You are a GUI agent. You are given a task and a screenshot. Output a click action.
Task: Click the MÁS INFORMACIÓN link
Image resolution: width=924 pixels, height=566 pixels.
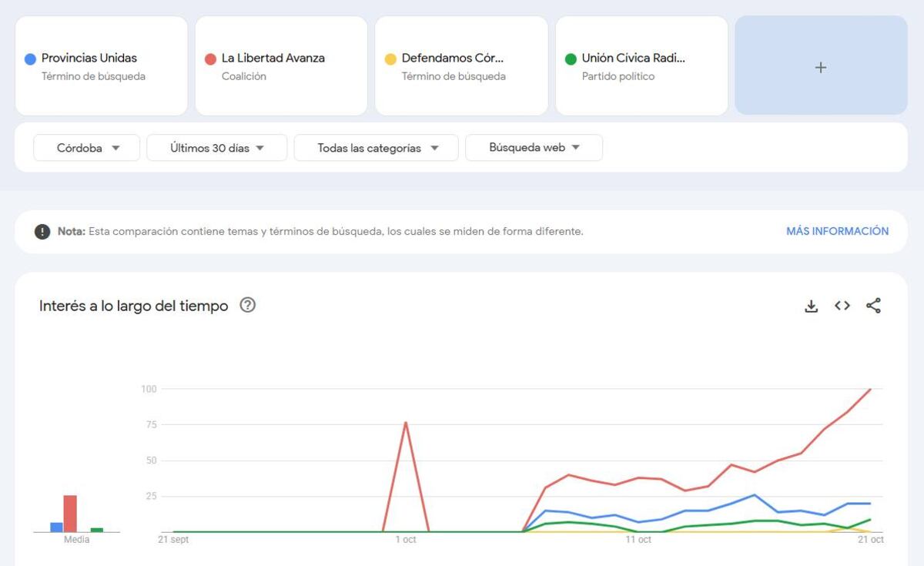837,231
